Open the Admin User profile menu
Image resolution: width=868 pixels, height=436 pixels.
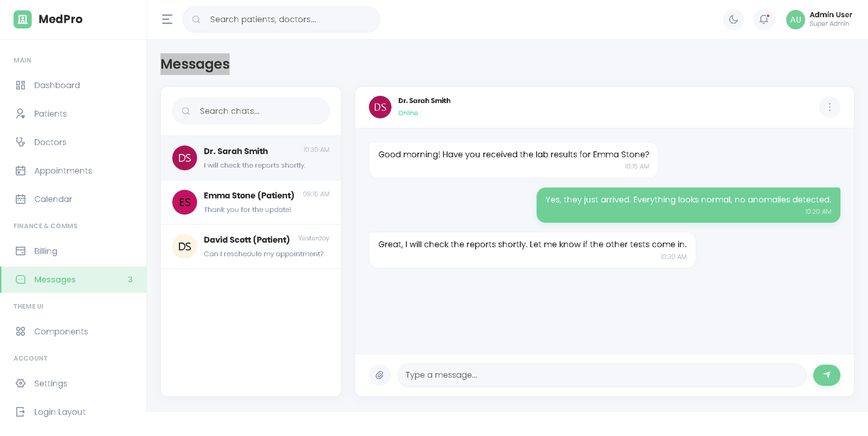(819, 19)
